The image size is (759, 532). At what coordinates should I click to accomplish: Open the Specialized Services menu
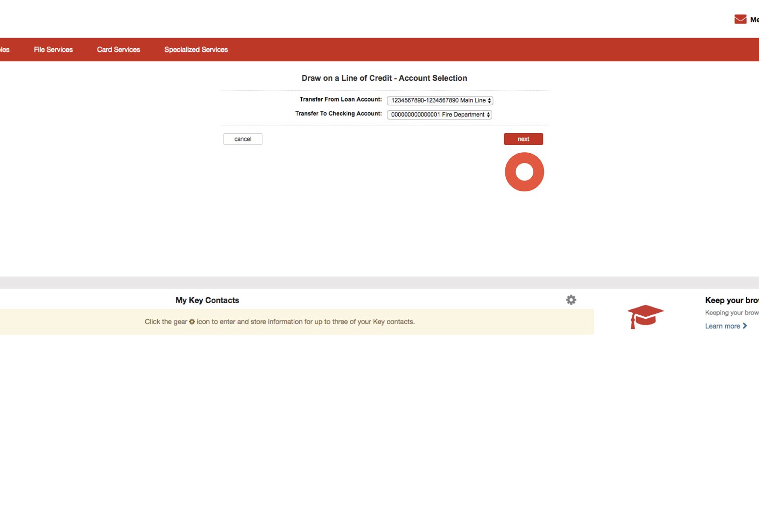tap(196, 49)
